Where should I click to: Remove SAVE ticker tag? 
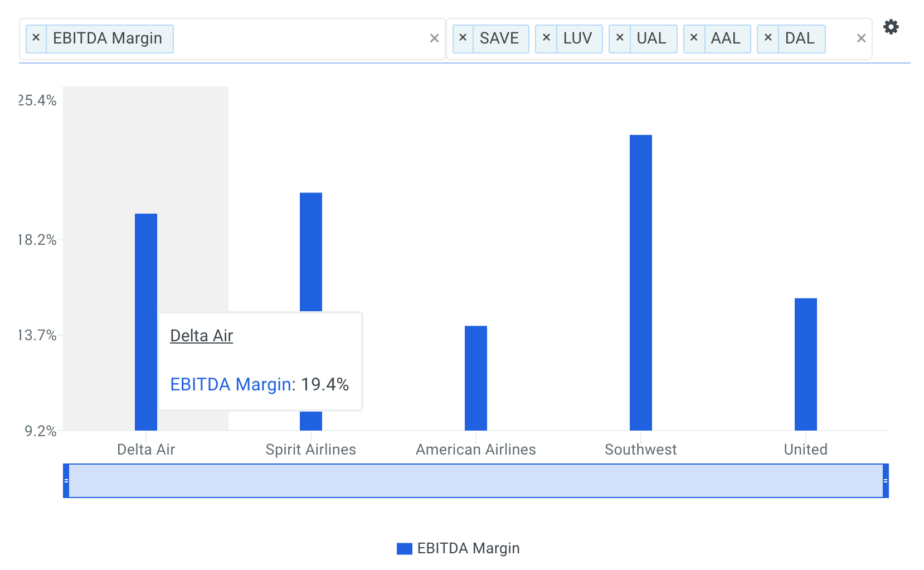point(463,38)
